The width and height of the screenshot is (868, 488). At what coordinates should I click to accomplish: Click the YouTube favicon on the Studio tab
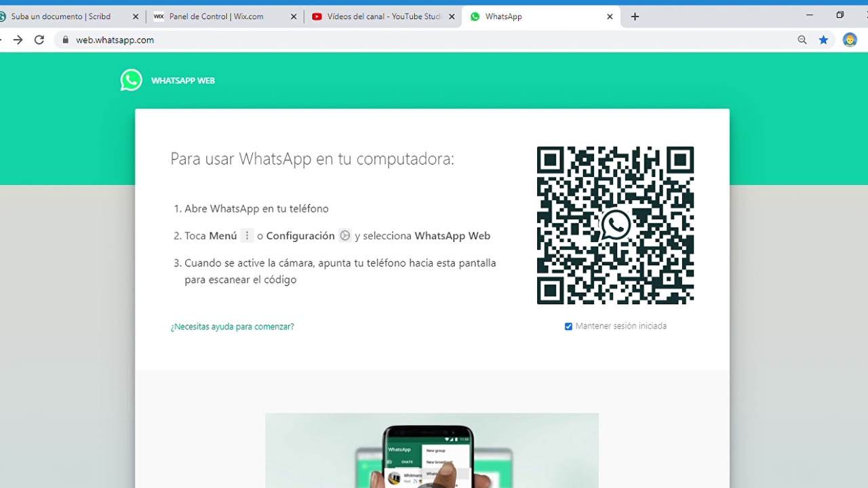tap(317, 17)
